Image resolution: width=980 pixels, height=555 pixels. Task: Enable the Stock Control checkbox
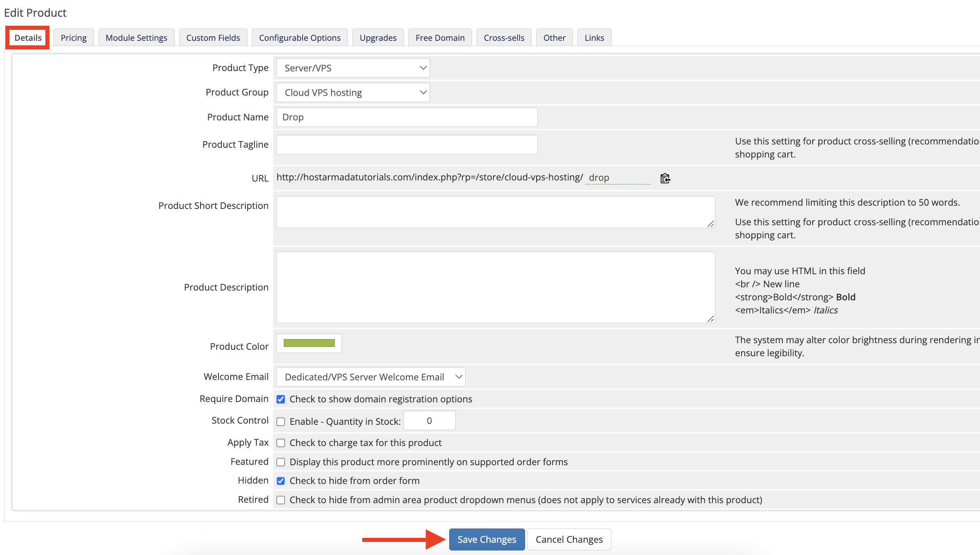[281, 422]
